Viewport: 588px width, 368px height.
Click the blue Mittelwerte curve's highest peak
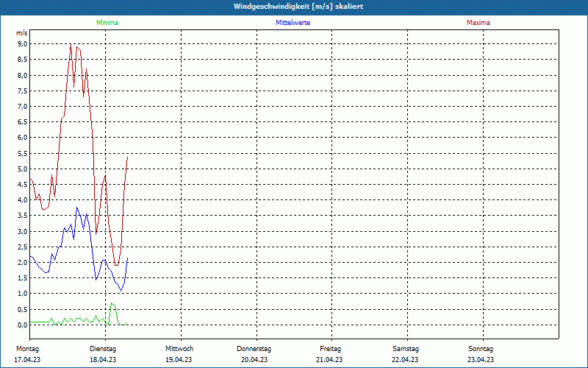pos(77,208)
